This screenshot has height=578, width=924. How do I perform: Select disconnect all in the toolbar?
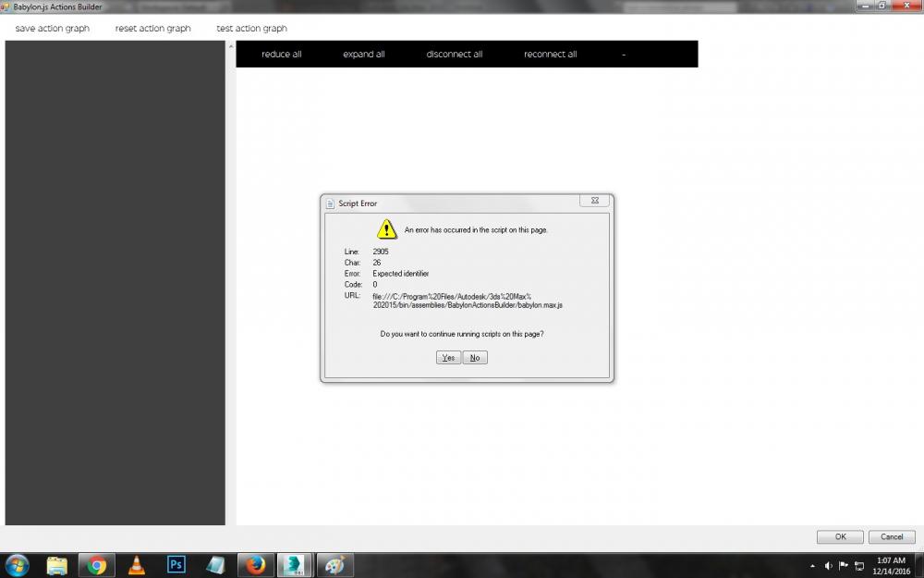[455, 55]
